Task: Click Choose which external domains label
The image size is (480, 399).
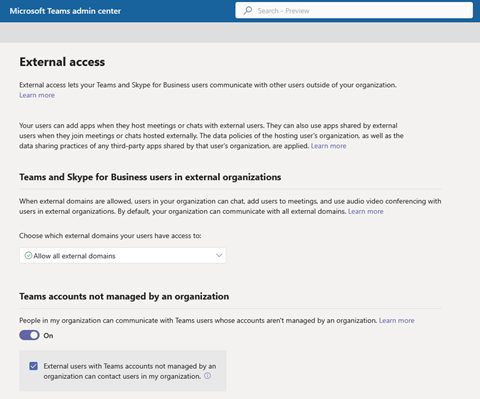Action: coord(110,236)
